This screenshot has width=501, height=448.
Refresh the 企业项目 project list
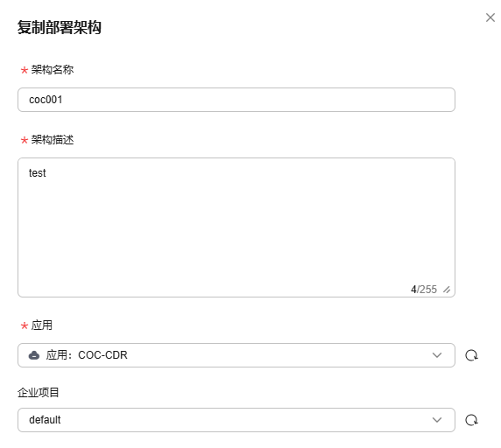(x=471, y=420)
